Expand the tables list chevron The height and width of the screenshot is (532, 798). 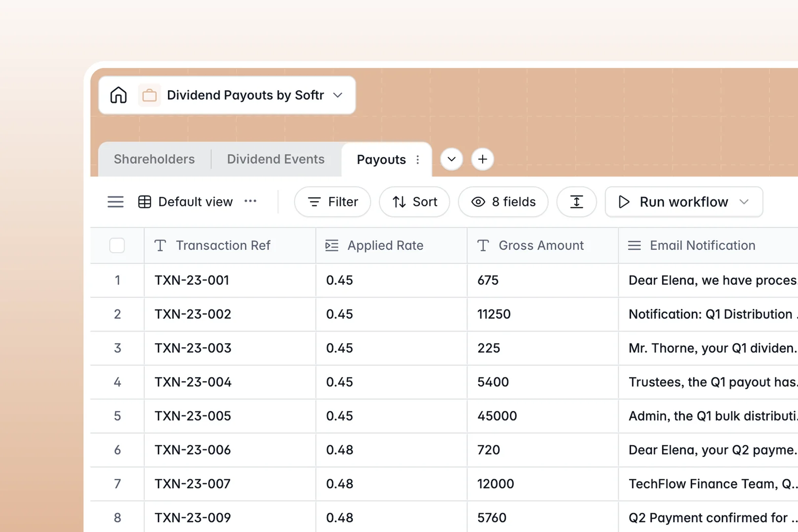pos(451,159)
